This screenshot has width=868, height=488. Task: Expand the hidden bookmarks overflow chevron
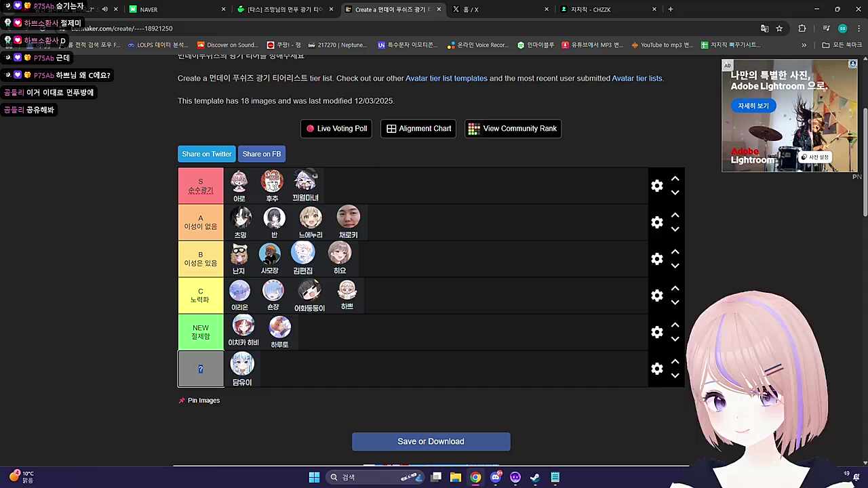click(x=804, y=45)
